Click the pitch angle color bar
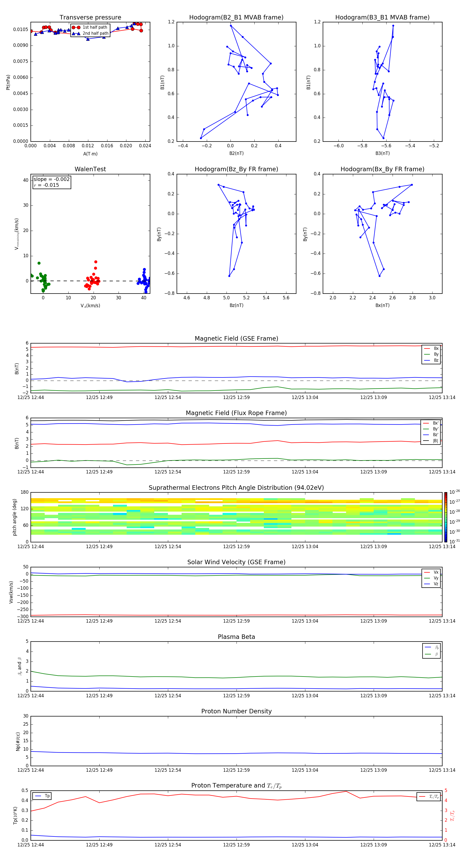Viewport: 473px width, 868px height. pos(445,517)
